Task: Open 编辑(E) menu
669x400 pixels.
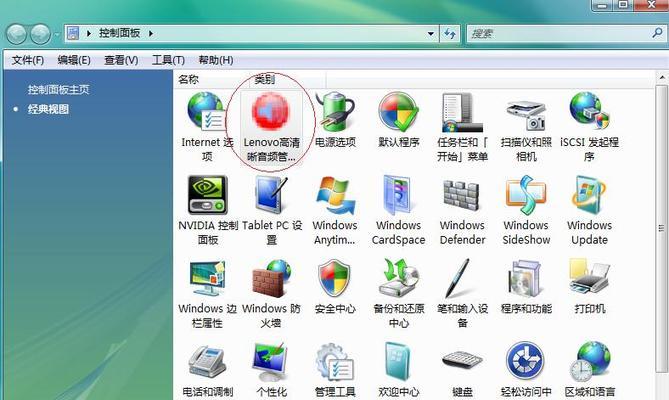Action: pyautogui.click(x=74, y=60)
